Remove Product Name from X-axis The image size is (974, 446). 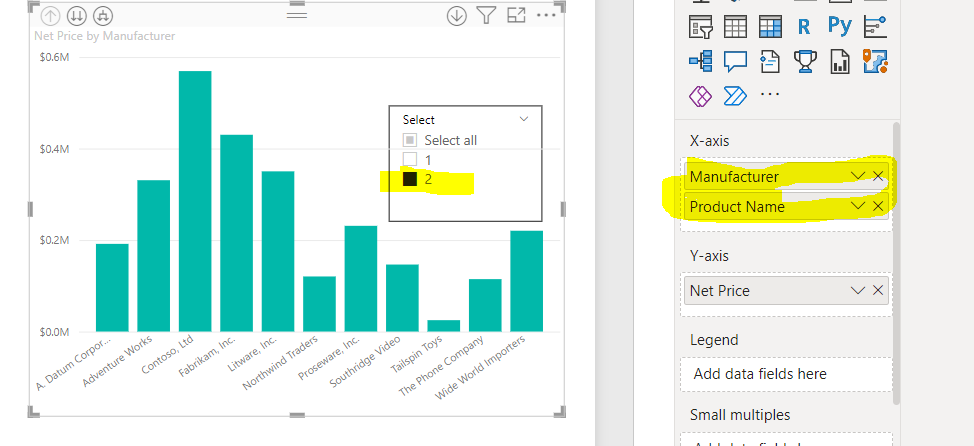[878, 206]
